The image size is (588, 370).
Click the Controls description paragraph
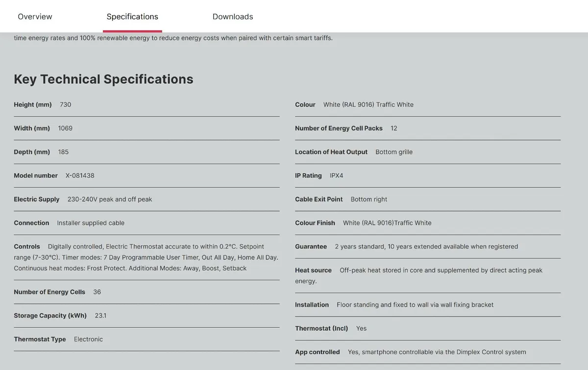(x=147, y=257)
